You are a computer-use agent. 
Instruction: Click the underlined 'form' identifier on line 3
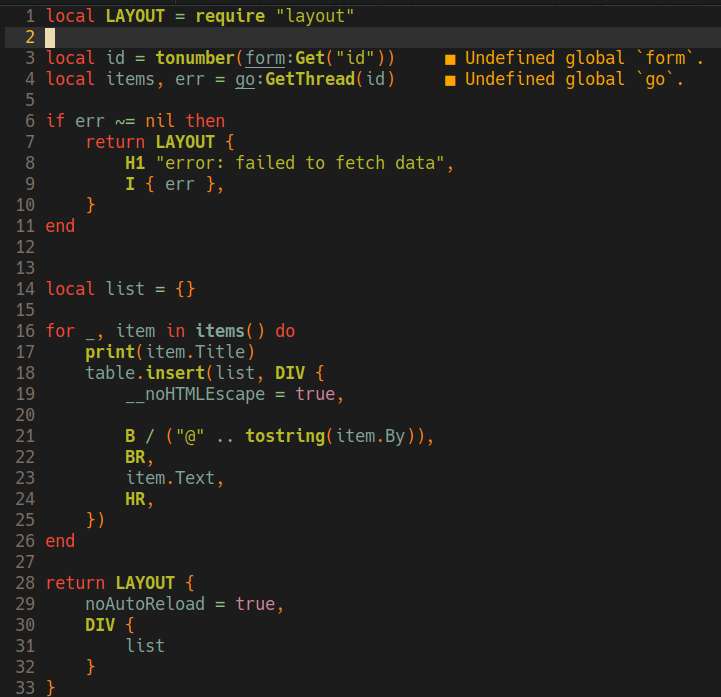[265, 58]
